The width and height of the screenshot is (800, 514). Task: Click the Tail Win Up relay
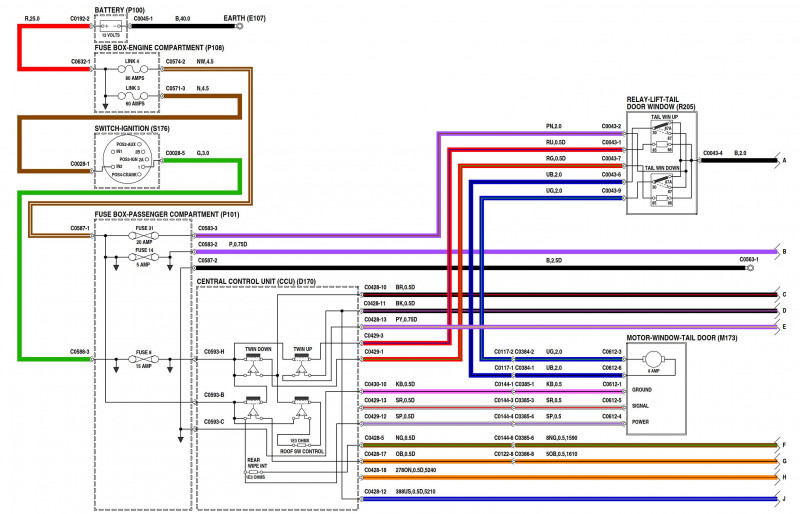click(x=662, y=137)
